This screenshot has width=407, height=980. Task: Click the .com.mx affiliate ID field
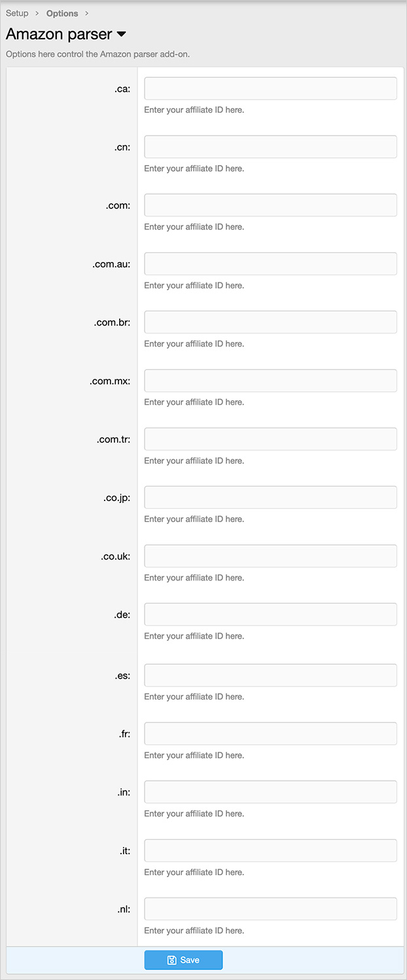point(270,381)
